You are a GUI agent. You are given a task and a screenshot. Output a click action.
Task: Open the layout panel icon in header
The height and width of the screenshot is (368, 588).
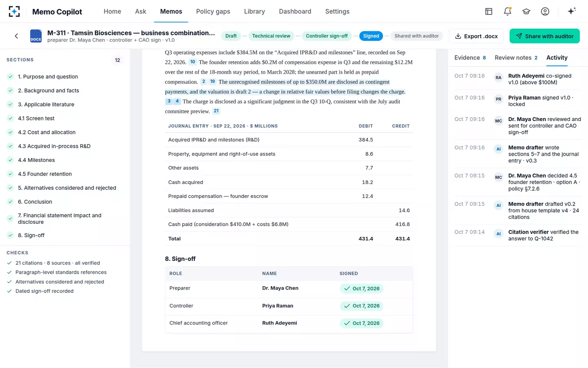coord(489,11)
